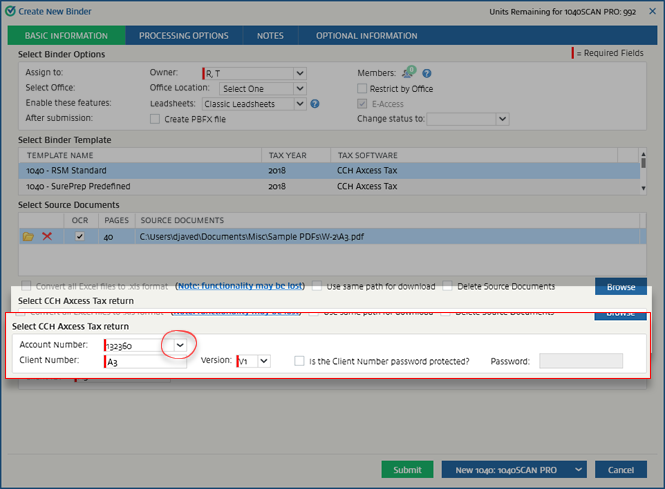Click the Submit button

pos(407,470)
